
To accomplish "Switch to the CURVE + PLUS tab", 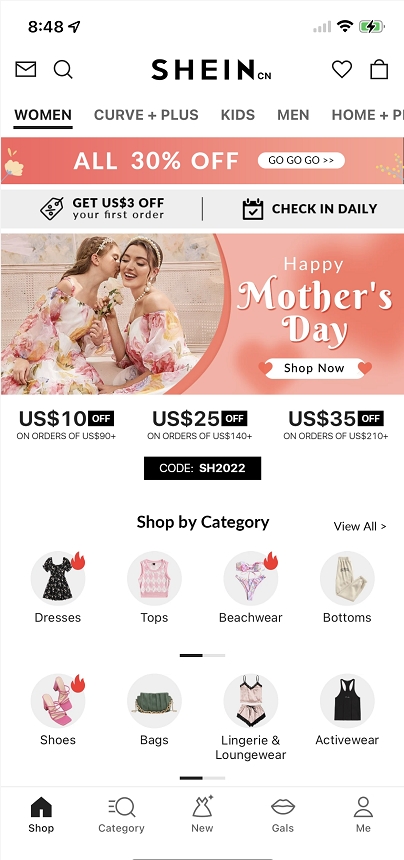I will pos(146,115).
